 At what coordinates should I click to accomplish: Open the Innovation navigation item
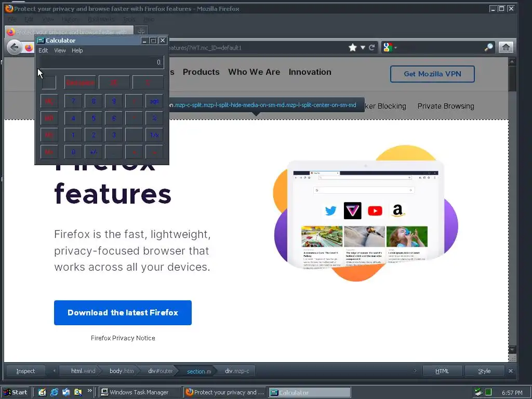pyautogui.click(x=310, y=72)
